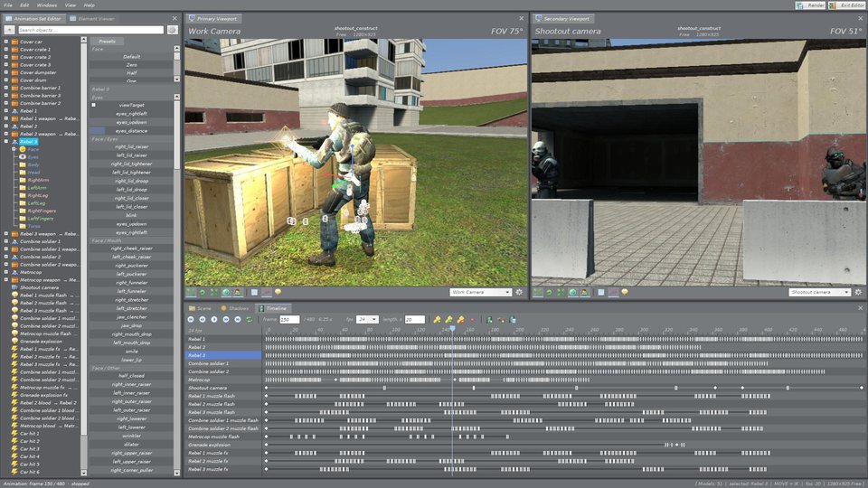Viewport: 868px width, 488px height.
Task: Click the globe icon in the secondary viewport toolbar
Action: click(x=572, y=292)
